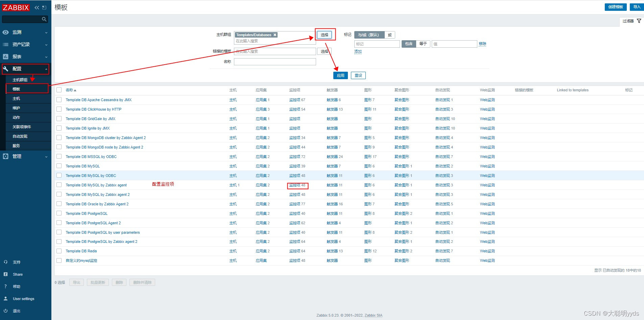Screen dimensions: 644x320
Task: Check the 自定义的mysql监控 row
Action: 59,260
